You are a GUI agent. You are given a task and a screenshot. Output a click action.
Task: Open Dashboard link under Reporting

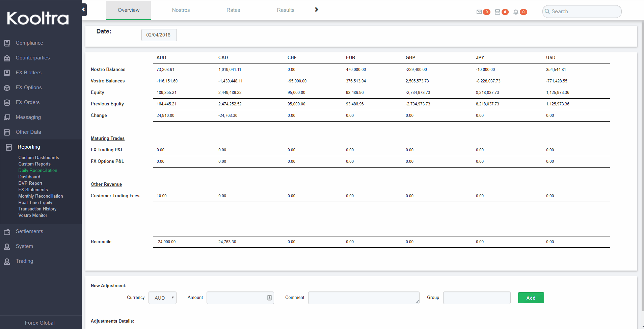click(29, 177)
